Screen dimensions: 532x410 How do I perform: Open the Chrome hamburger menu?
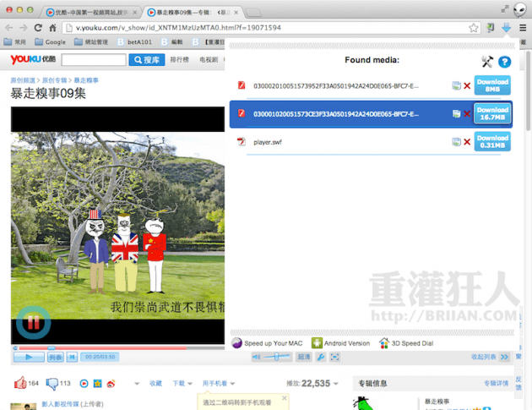[523, 28]
